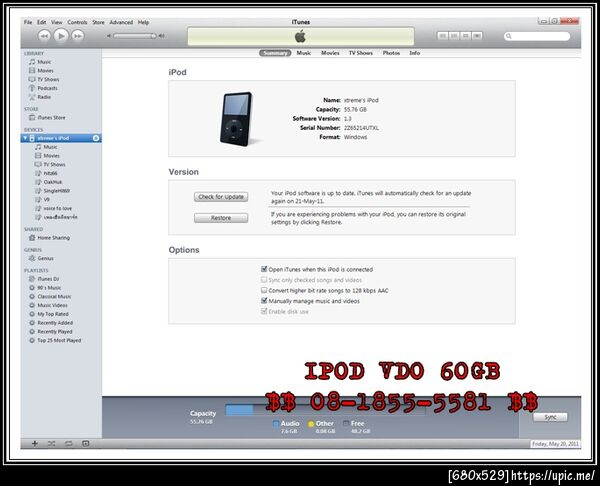600x486 pixels.
Task: Click the Previous track button
Action: tap(44, 36)
